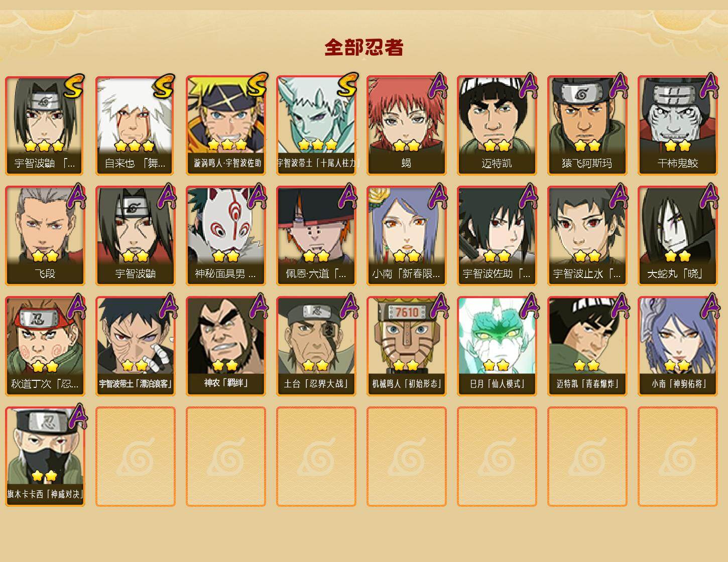Select 迈特凯「青春爆炸」 ninja card
The height and width of the screenshot is (562, 728).
[x=587, y=346]
